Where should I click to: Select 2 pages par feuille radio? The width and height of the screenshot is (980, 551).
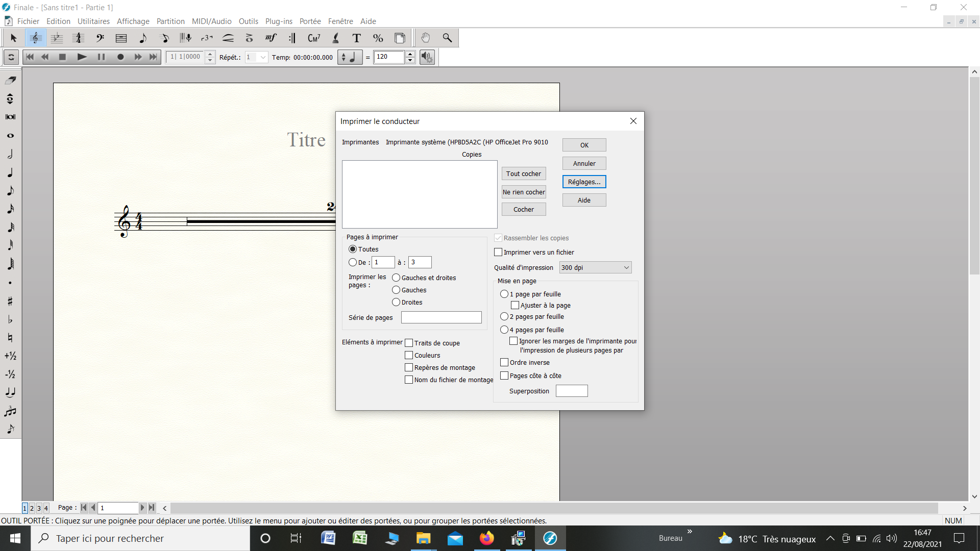504,316
